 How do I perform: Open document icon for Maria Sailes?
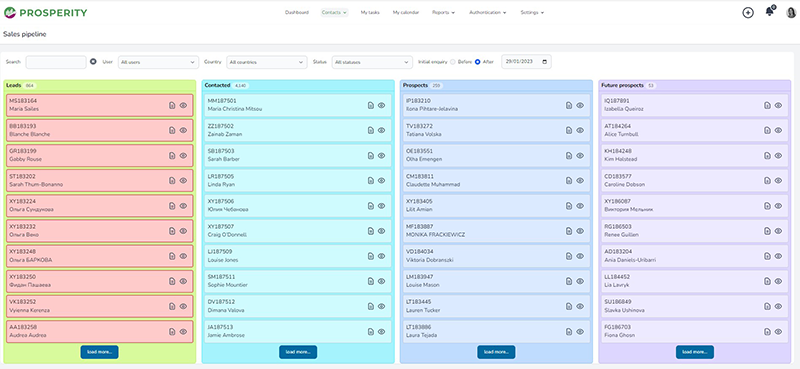coord(172,105)
